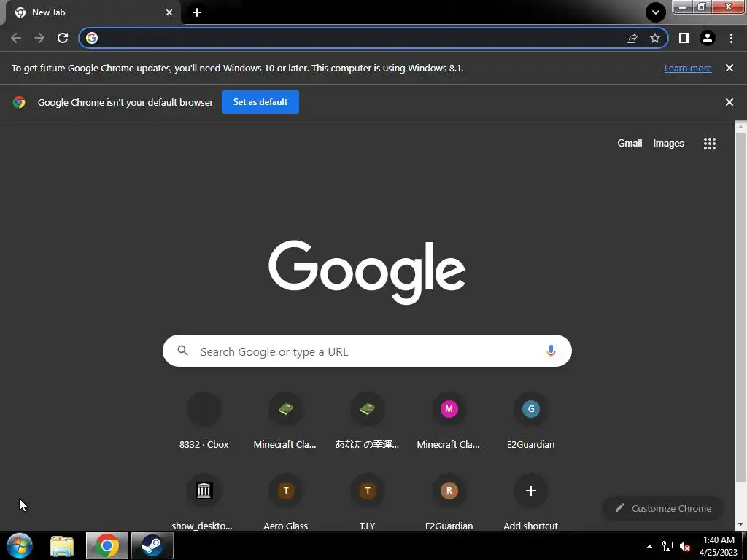Viewport: 747px width, 560px height.
Task: Open the あなたの幸運 shortcut
Action: coord(367,421)
